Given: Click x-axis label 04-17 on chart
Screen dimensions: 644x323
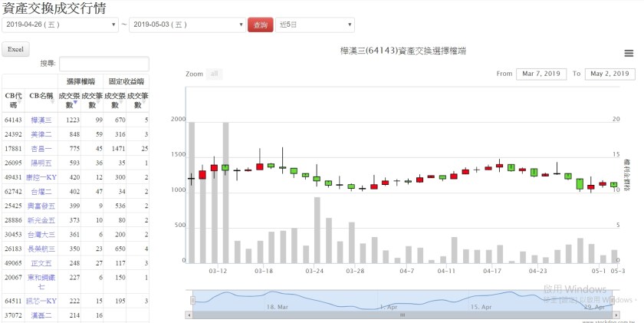Looking at the screenshot, I should (x=492, y=272).
